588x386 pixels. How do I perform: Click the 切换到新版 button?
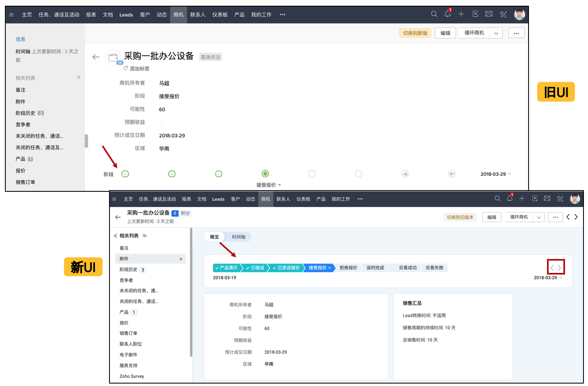click(415, 33)
